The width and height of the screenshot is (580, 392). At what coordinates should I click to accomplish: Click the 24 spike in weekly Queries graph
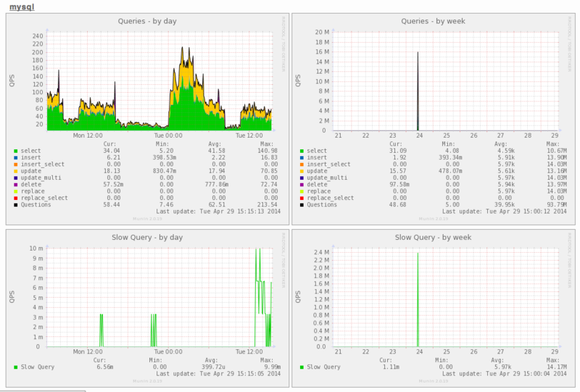418,91
